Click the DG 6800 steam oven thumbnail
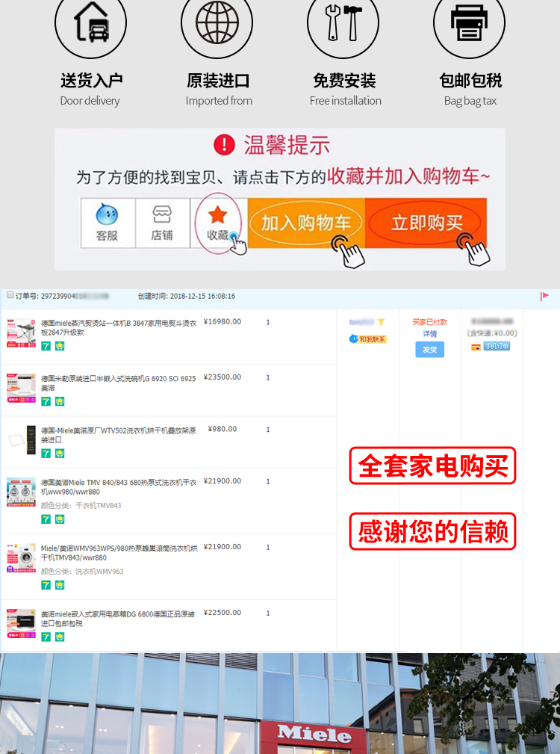The image size is (560, 754). (x=21, y=624)
